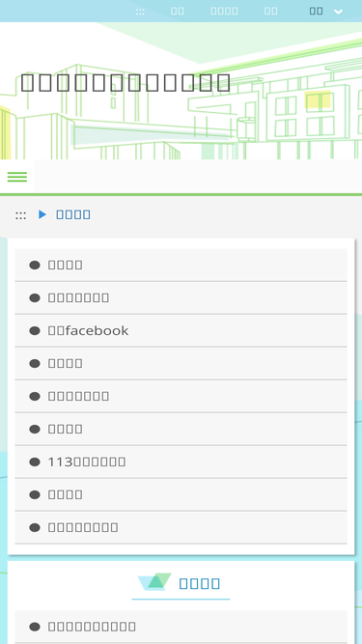Open the list item directly below the 113 entry

click(x=181, y=495)
